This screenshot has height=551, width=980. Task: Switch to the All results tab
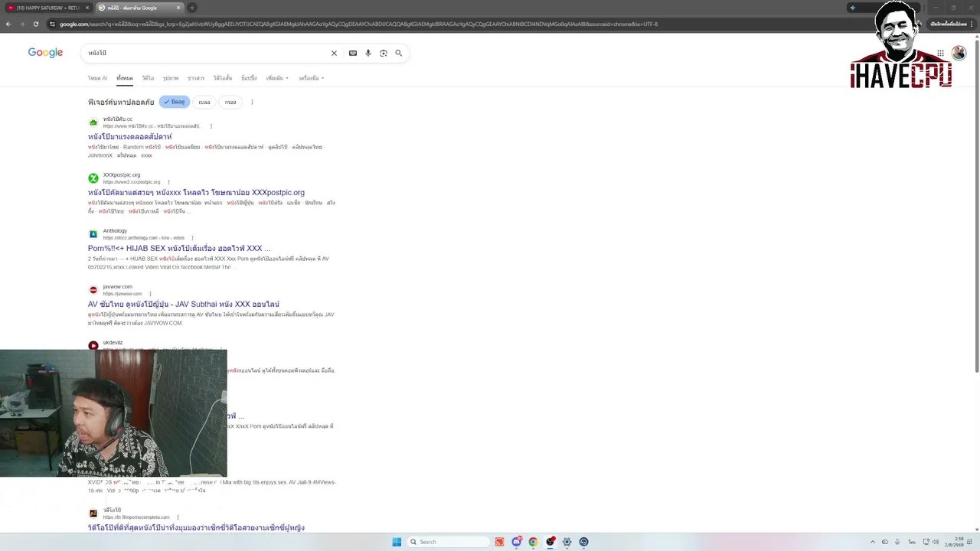(125, 78)
